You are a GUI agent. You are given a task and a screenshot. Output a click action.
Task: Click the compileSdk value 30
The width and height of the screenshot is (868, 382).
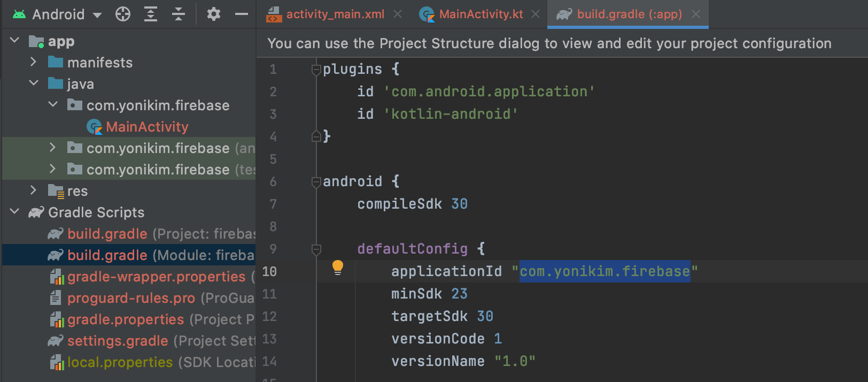point(459,204)
